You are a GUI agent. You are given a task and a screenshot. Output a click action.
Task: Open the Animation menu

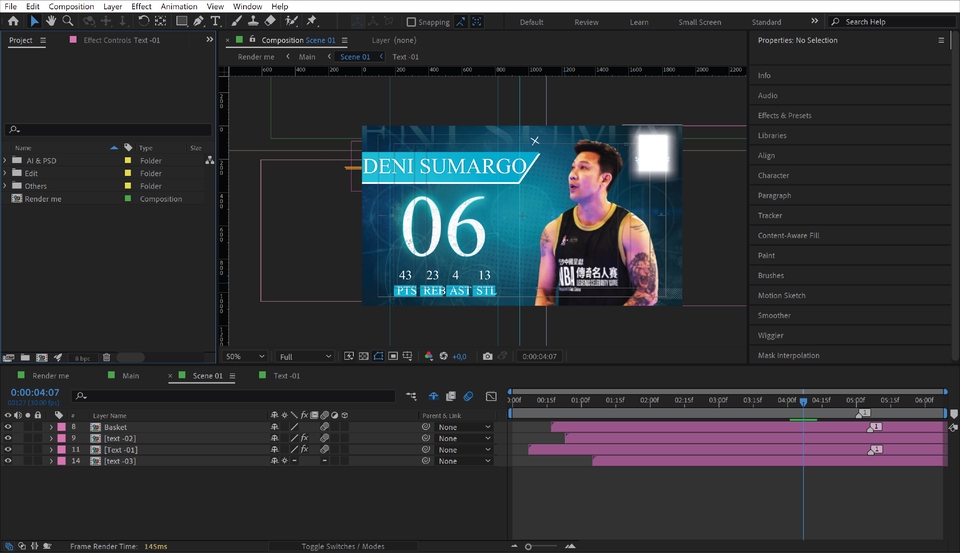click(x=179, y=6)
